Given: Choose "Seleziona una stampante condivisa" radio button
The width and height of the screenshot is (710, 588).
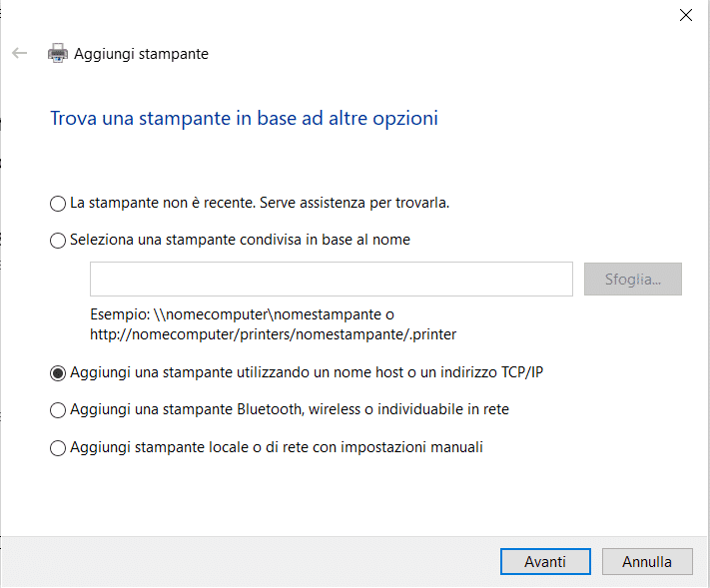Looking at the screenshot, I should pyautogui.click(x=58, y=241).
